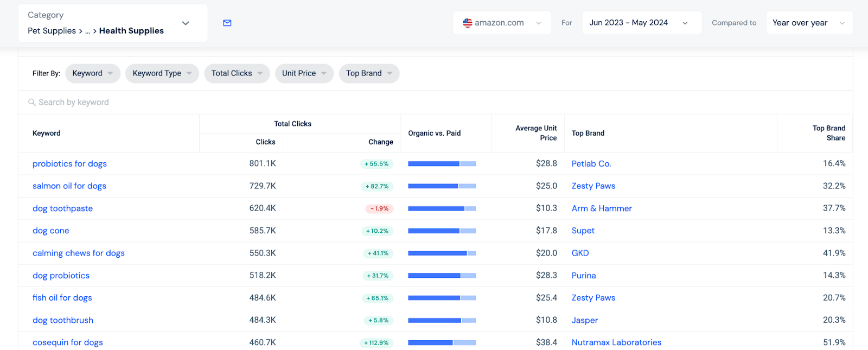Image resolution: width=868 pixels, height=350 pixels.
Task: Open the Total Clicks filter
Action: [x=237, y=73]
